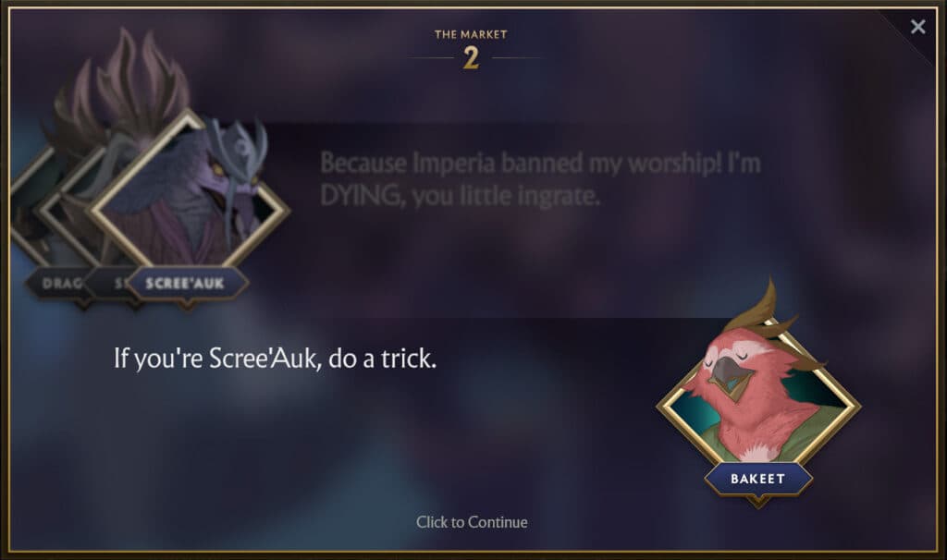Click the golden chapter number 2
Screen dimensions: 947x560
[471, 58]
